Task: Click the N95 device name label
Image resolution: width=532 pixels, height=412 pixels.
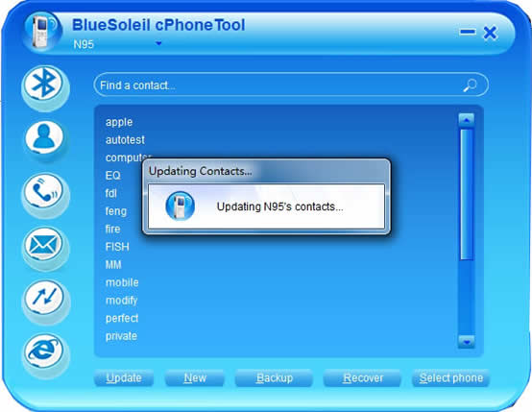Action: pos(84,44)
